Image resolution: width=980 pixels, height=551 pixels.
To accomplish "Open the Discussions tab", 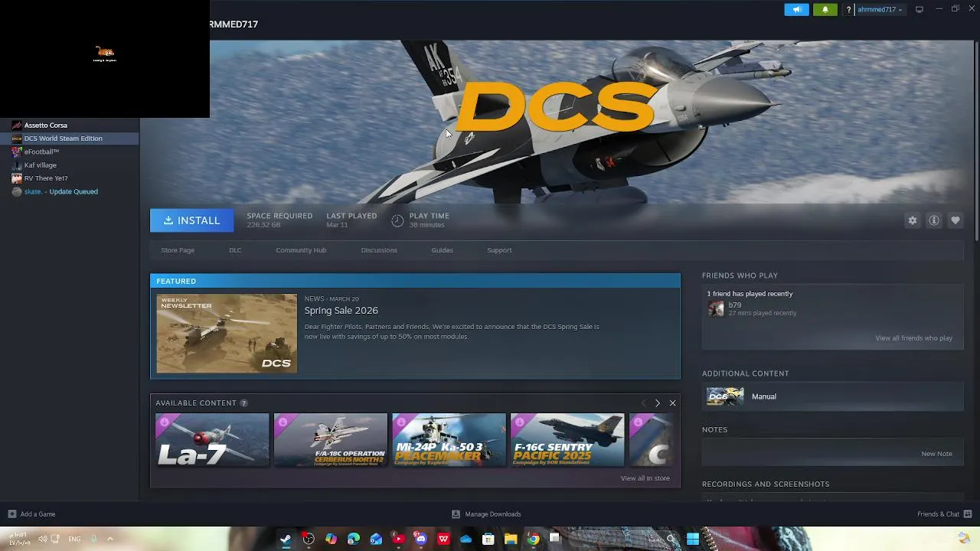I will (379, 250).
